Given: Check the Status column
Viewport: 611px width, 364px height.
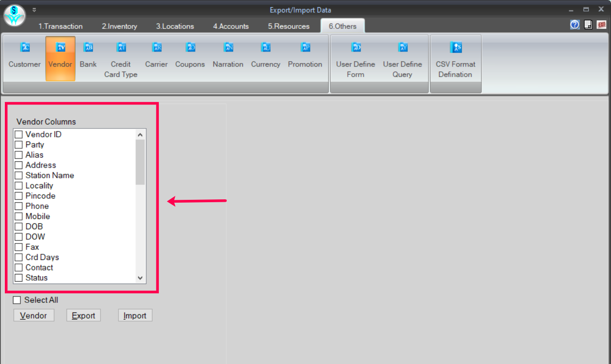Looking at the screenshot, I should pos(19,277).
